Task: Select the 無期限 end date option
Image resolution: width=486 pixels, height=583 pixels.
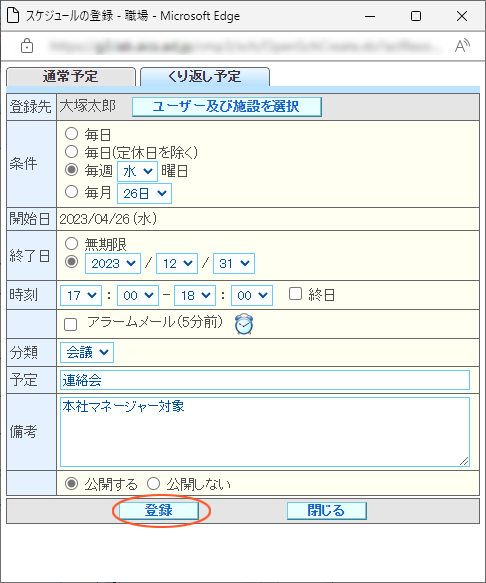Action: [71, 244]
